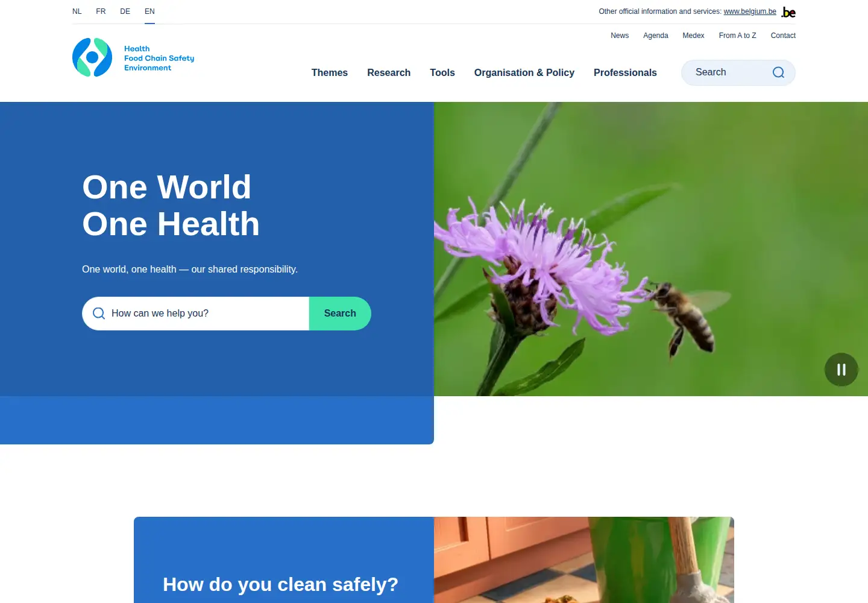Open Organisation & Policy menu
This screenshot has height=603, width=868.
tap(524, 72)
